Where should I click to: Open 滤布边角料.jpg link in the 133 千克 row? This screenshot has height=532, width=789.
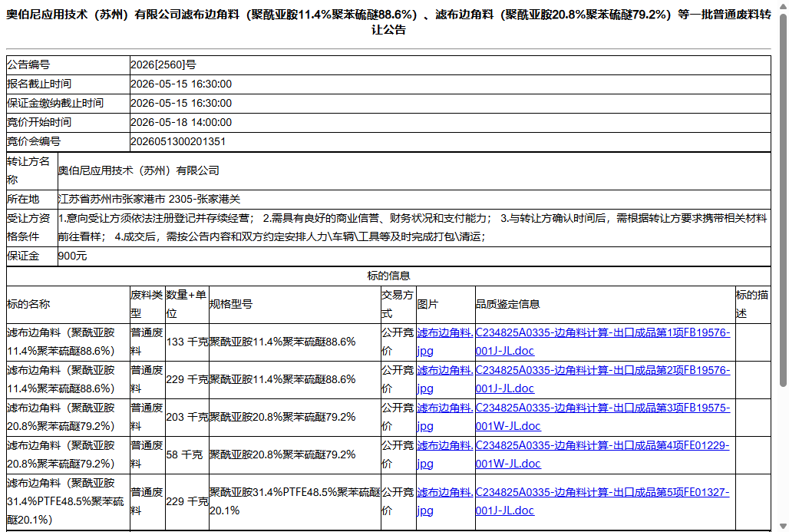tap(445, 342)
